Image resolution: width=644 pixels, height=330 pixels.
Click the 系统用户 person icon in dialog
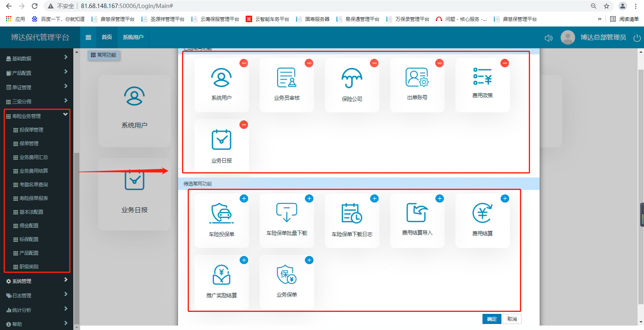coord(222,78)
